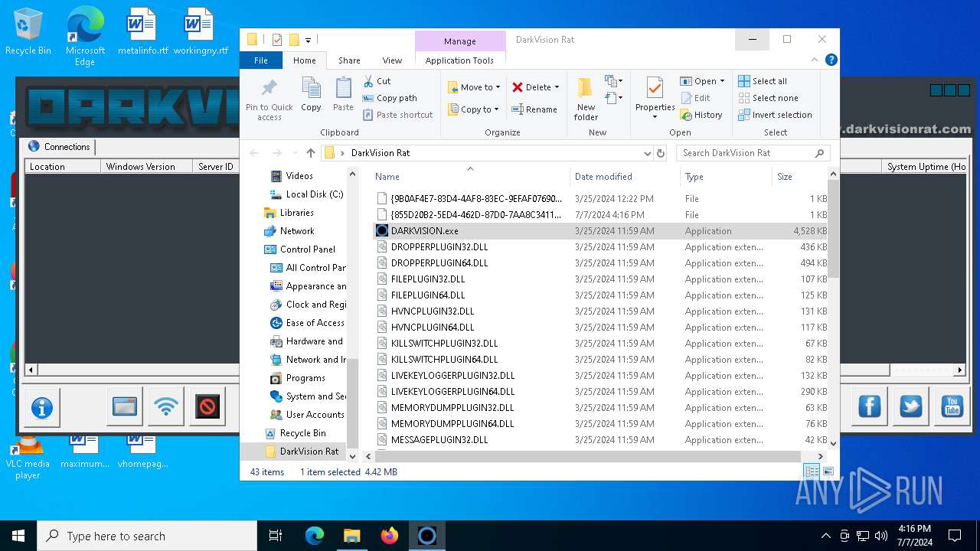Navigate up one folder level
980x551 pixels.
pos(310,153)
